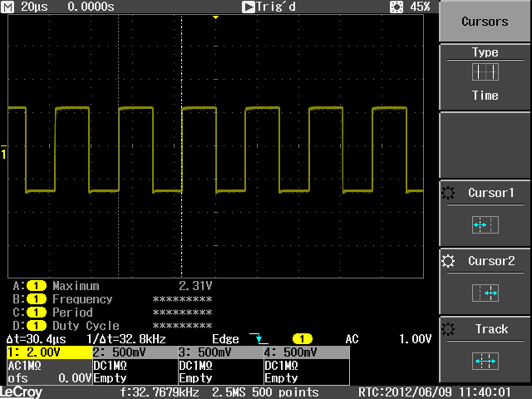Click measurement B Frequency row

(x=112, y=299)
